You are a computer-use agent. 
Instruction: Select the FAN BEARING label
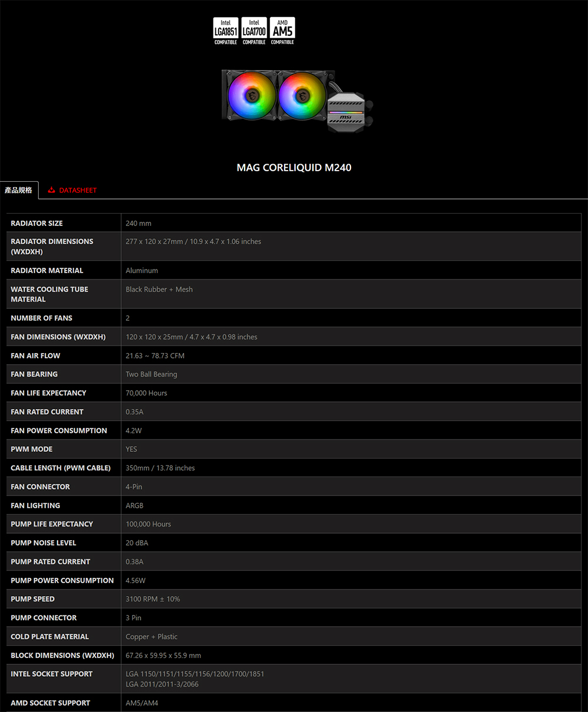point(34,374)
